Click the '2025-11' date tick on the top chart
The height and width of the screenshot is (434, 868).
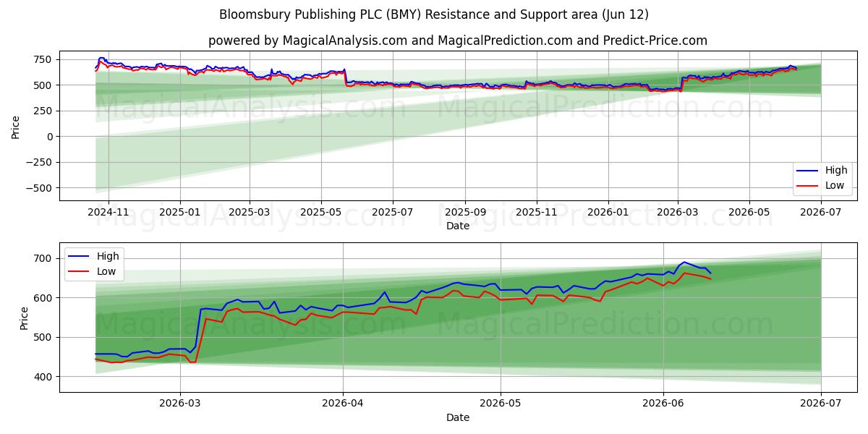537,213
